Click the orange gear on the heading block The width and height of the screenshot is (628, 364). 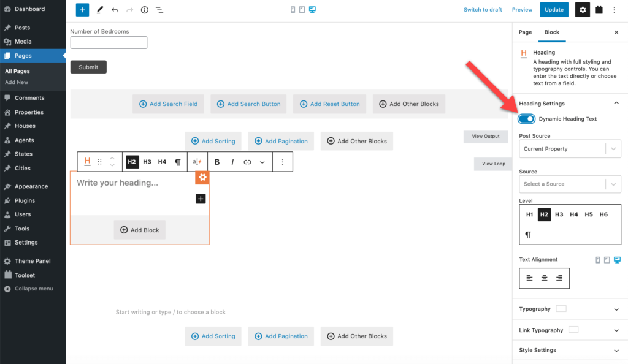coord(202,177)
